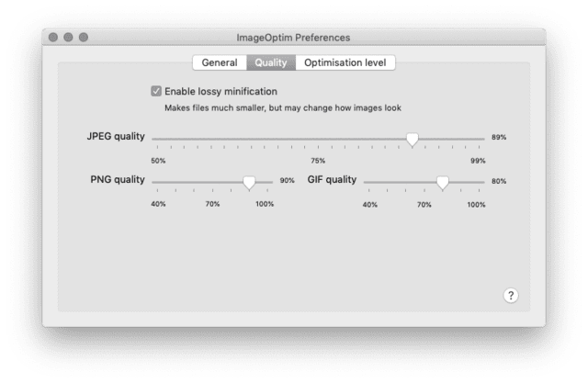Set JPEG quality to the 75% mark
The height and width of the screenshot is (383, 588).
coord(318,139)
